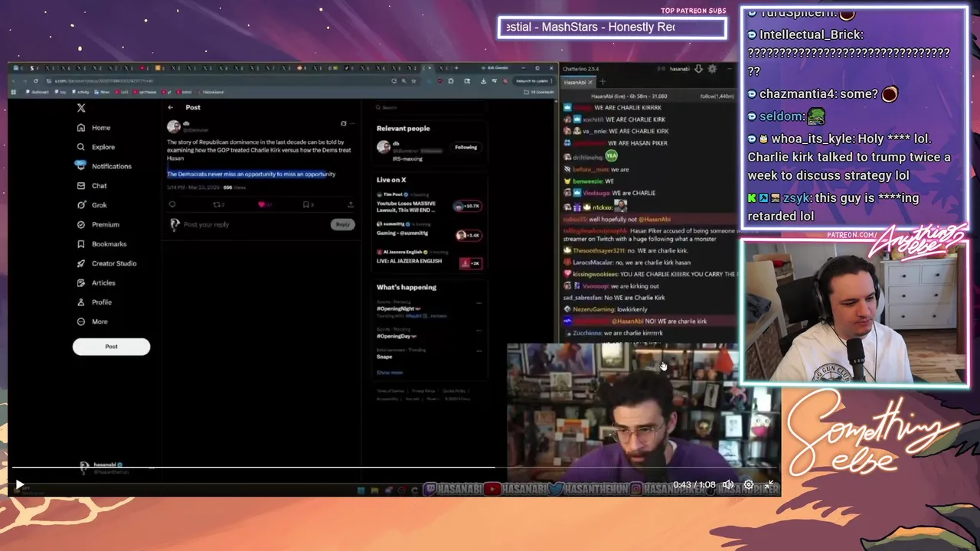
Task: Click the share icon under the tweet
Action: pyautogui.click(x=350, y=205)
